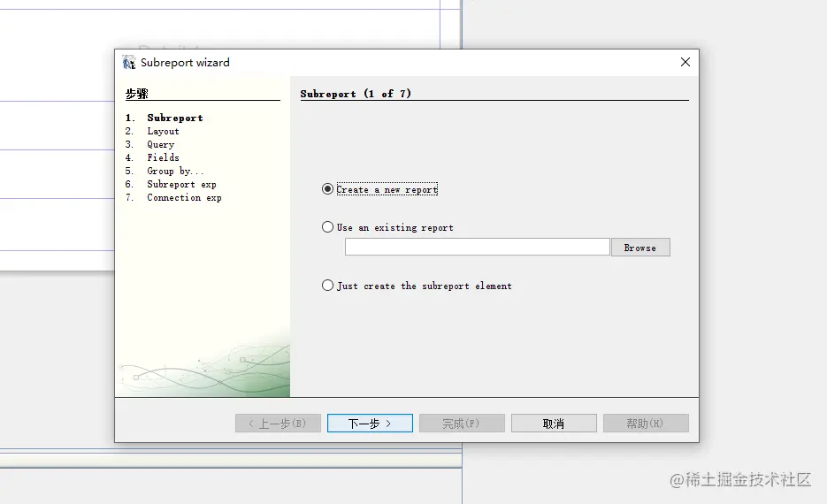Go to next step with 下一步 button
The height and width of the screenshot is (504, 827).
(370, 424)
